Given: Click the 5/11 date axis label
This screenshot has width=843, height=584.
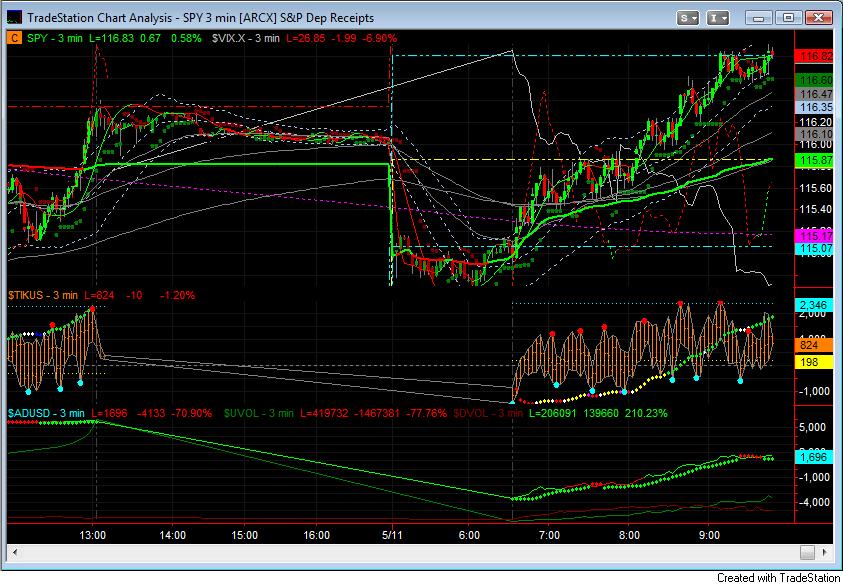Looking at the screenshot, I should point(392,536).
